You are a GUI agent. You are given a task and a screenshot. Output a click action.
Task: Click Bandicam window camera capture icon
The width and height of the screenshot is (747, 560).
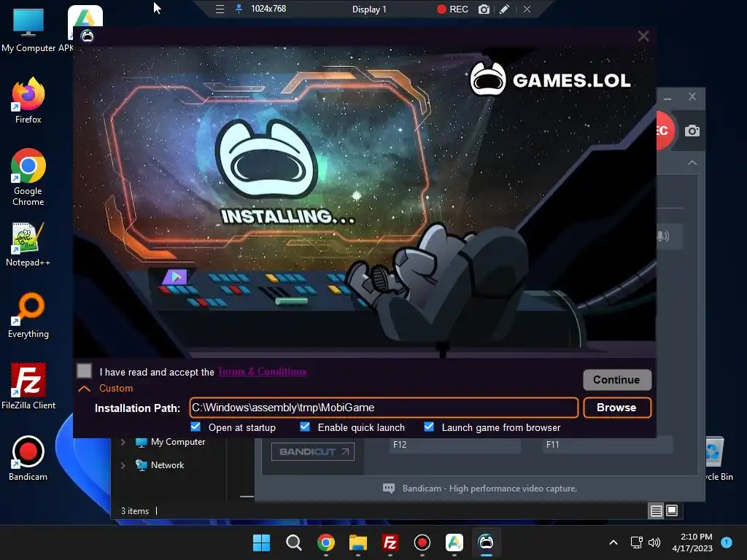[x=692, y=131]
